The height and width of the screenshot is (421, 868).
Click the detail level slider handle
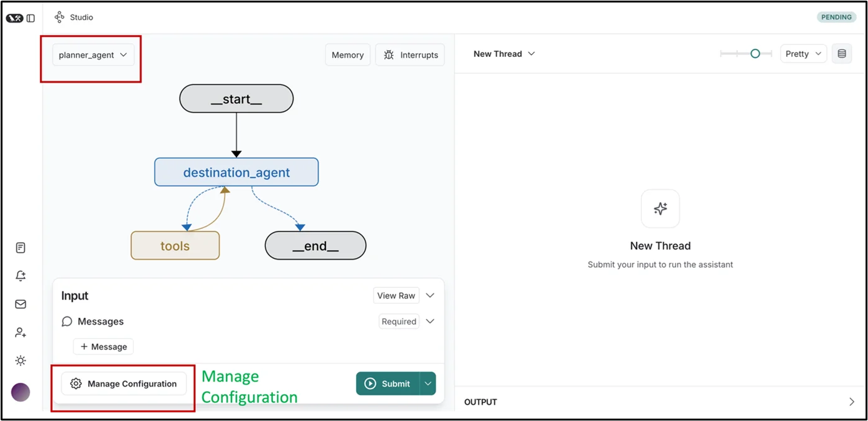(755, 54)
